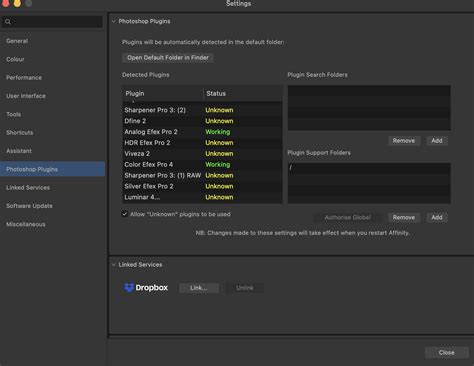This screenshot has height=366, width=474.
Task: Select the HDR Efex Pro 2 row
Action: point(202,143)
